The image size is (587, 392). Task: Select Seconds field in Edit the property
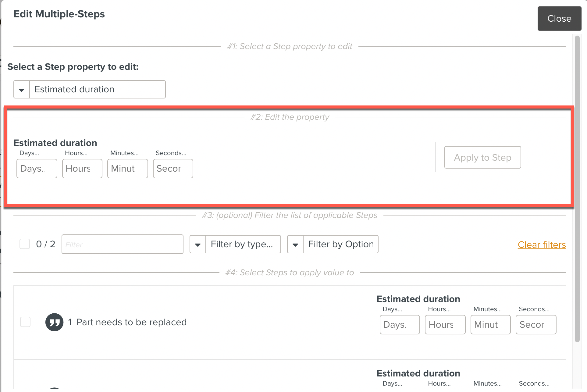pyautogui.click(x=173, y=169)
